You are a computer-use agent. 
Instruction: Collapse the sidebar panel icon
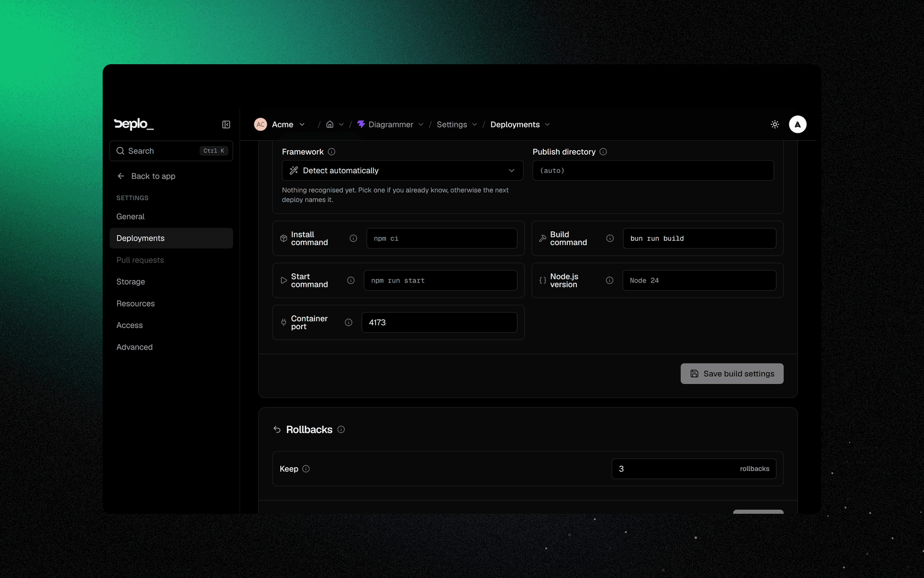pyautogui.click(x=226, y=124)
